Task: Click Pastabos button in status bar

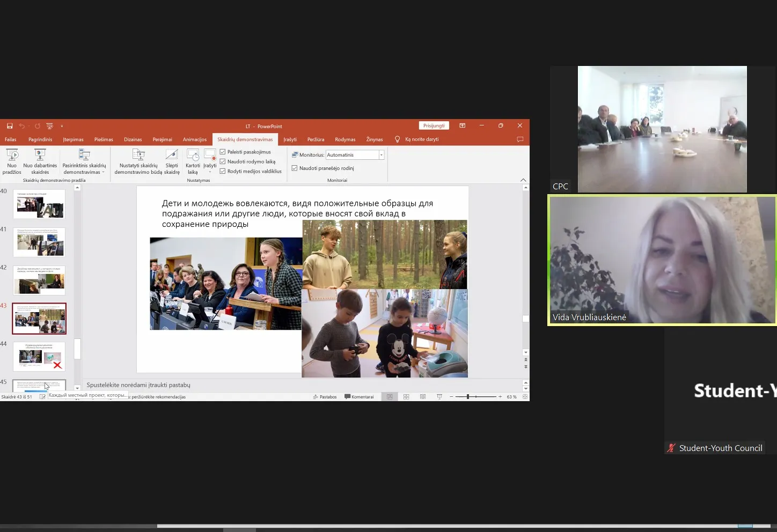Action: (325, 397)
